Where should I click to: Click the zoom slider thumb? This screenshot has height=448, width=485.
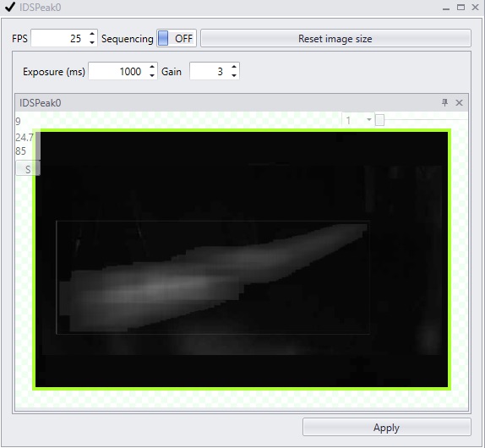(x=379, y=120)
